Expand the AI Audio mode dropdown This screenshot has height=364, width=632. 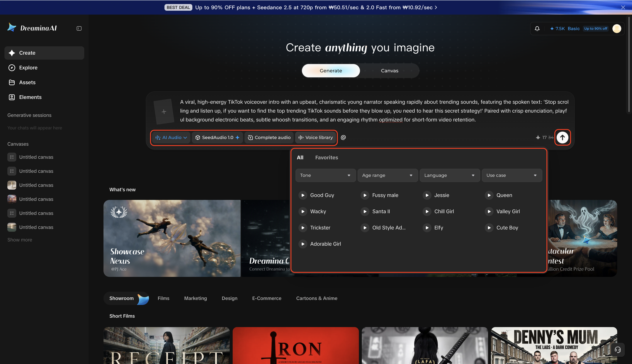(x=171, y=138)
